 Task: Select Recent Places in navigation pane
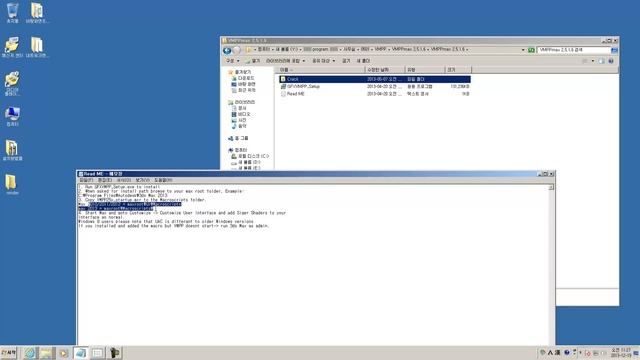243,90
